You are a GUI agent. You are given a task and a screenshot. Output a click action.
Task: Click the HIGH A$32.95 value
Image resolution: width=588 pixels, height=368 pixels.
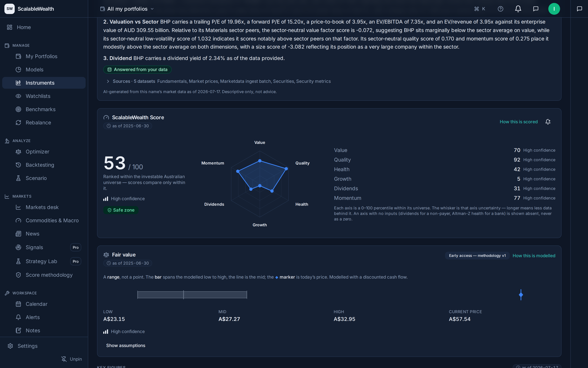click(344, 319)
